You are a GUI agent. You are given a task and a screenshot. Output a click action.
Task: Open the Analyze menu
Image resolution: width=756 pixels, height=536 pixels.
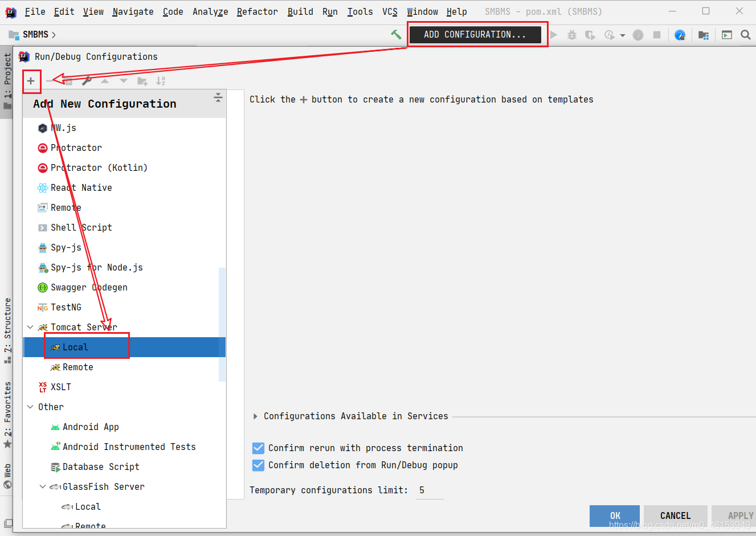point(210,11)
